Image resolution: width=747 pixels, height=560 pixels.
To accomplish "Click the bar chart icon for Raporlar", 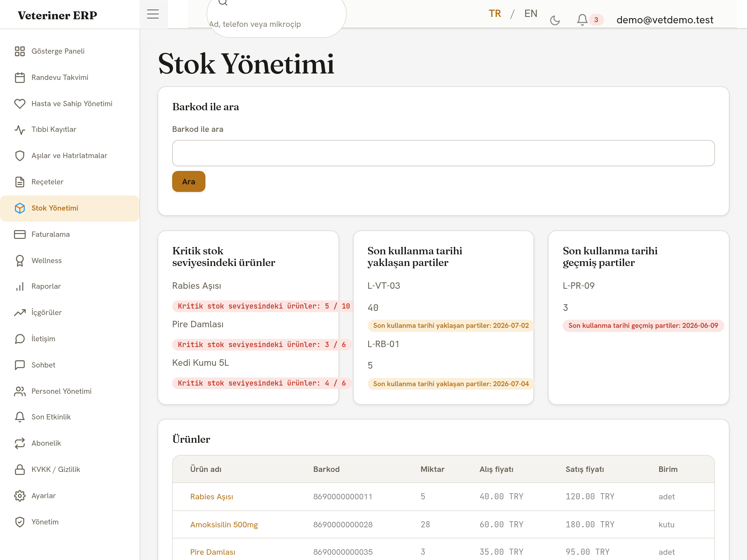I will [20, 287].
